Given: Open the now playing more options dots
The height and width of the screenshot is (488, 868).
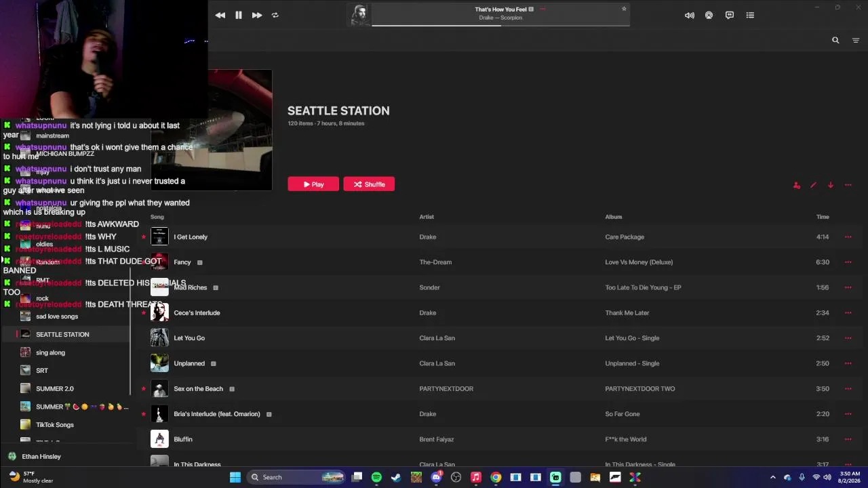Looking at the screenshot, I should [542, 9].
